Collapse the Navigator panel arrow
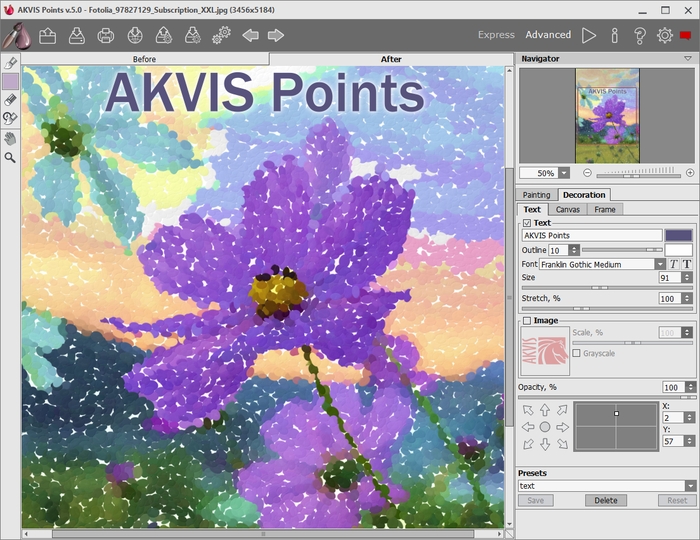Screen dimensions: 700x540 point(688,58)
